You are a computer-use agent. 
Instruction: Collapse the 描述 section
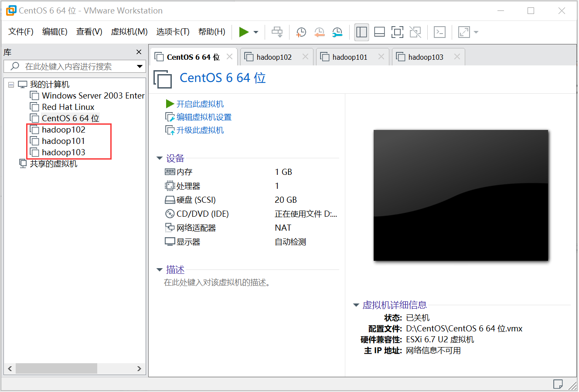tap(160, 270)
